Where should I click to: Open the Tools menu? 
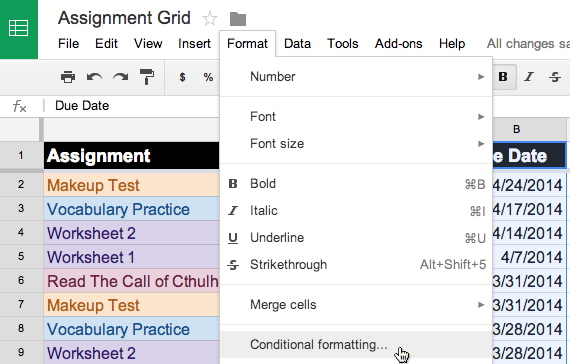[x=342, y=44]
